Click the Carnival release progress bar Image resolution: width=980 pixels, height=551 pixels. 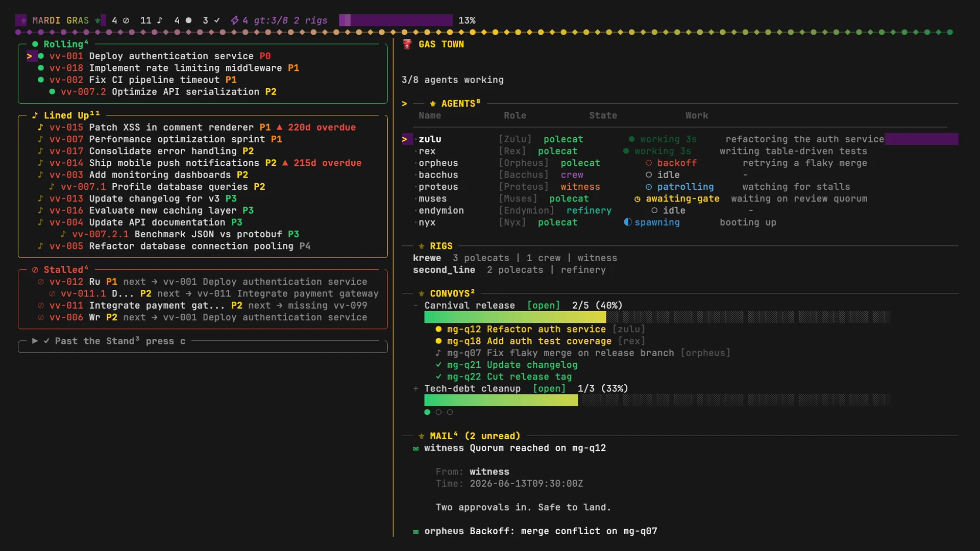point(657,317)
